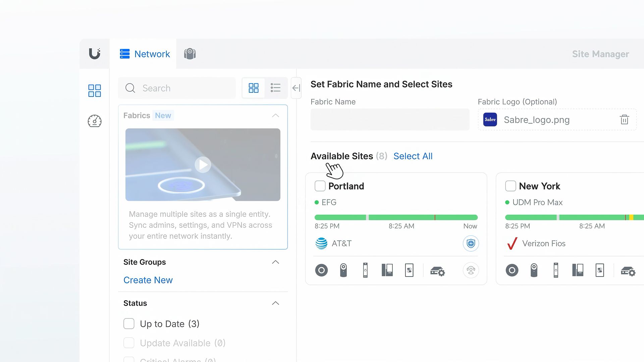Click the Select All link
Viewport: 644px width, 362px height.
coord(413,156)
